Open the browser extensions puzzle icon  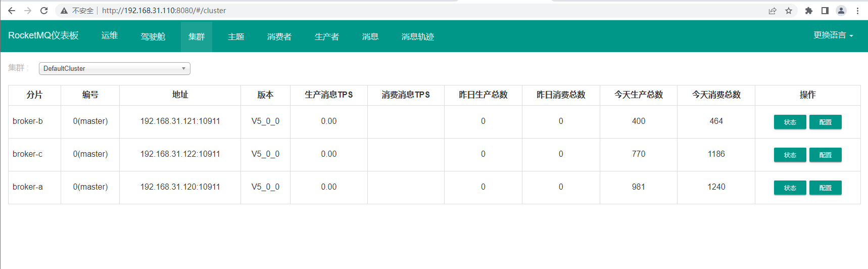point(809,11)
